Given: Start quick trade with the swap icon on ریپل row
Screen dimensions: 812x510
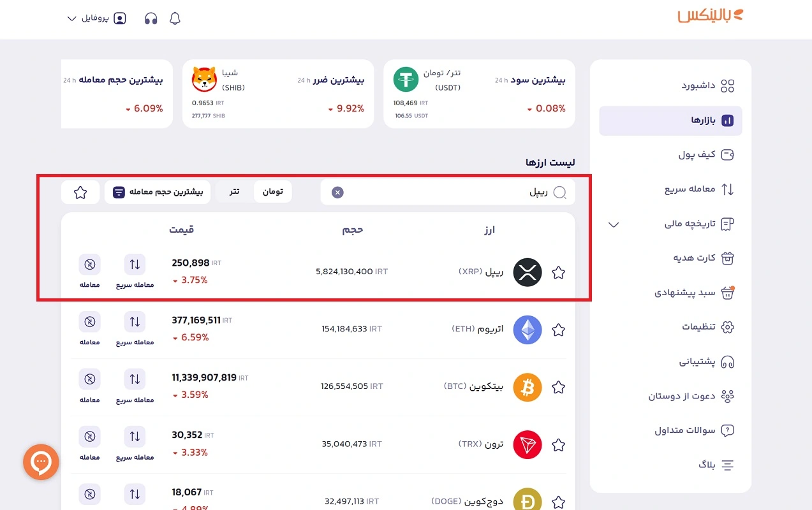Looking at the screenshot, I should [135, 264].
